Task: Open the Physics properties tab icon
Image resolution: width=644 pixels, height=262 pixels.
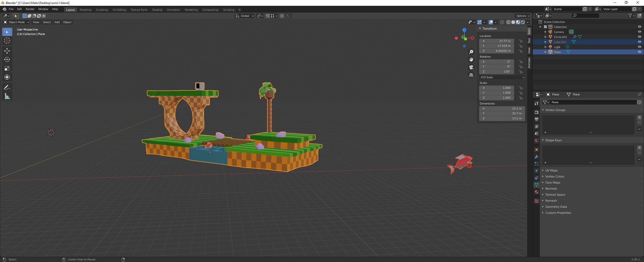Action: [537, 171]
